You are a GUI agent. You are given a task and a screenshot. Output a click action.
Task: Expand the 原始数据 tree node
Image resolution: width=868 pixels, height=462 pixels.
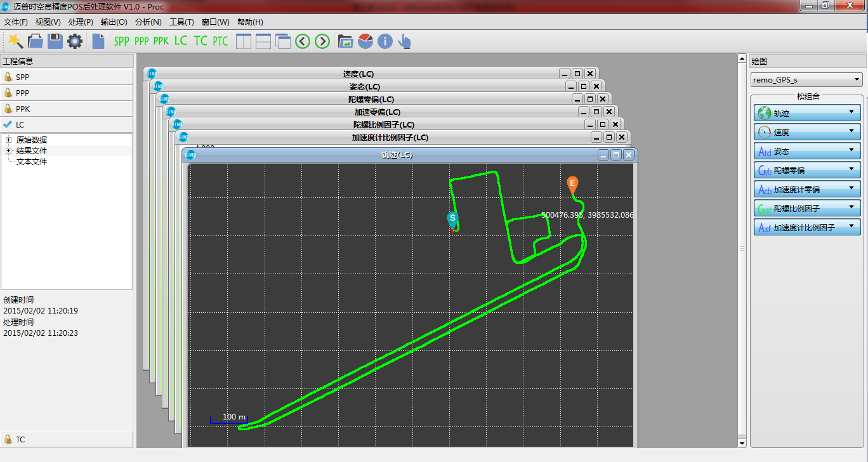point(9,140)
